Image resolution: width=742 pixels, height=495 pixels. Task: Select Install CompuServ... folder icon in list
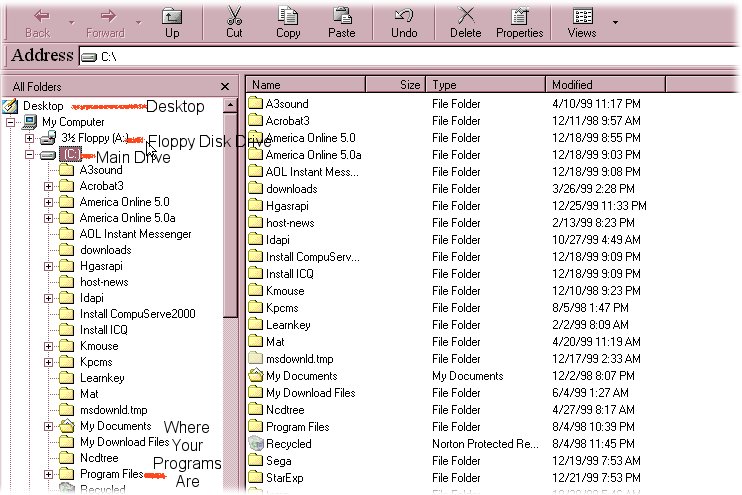(256, 256)
